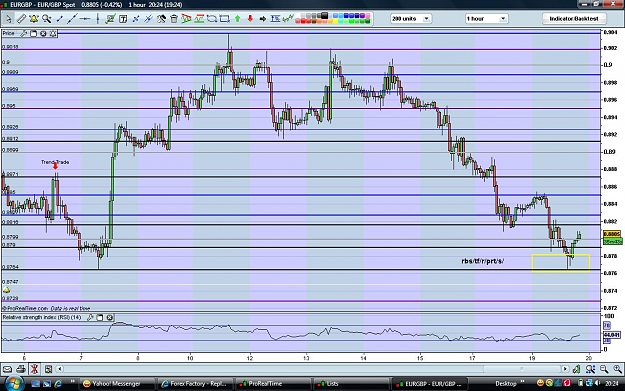Pick the black color swatch in palette
The width and height of the screenshot is (625, 391).
324,16
